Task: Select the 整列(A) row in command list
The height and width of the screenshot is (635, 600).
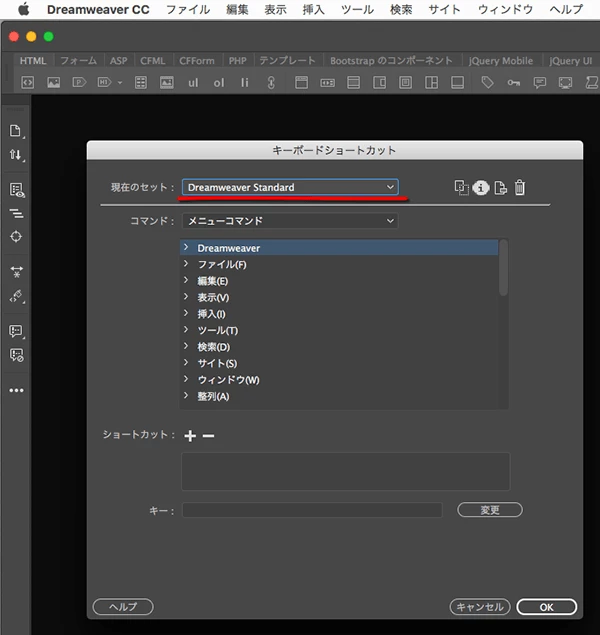Action: [x=339, y=396]
